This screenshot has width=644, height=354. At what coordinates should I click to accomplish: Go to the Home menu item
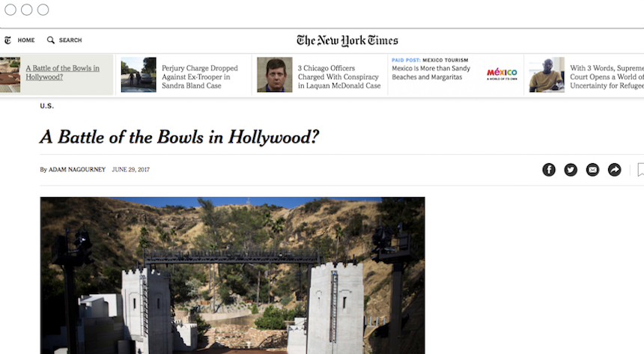pyautogui.click(x=26, y=40)
